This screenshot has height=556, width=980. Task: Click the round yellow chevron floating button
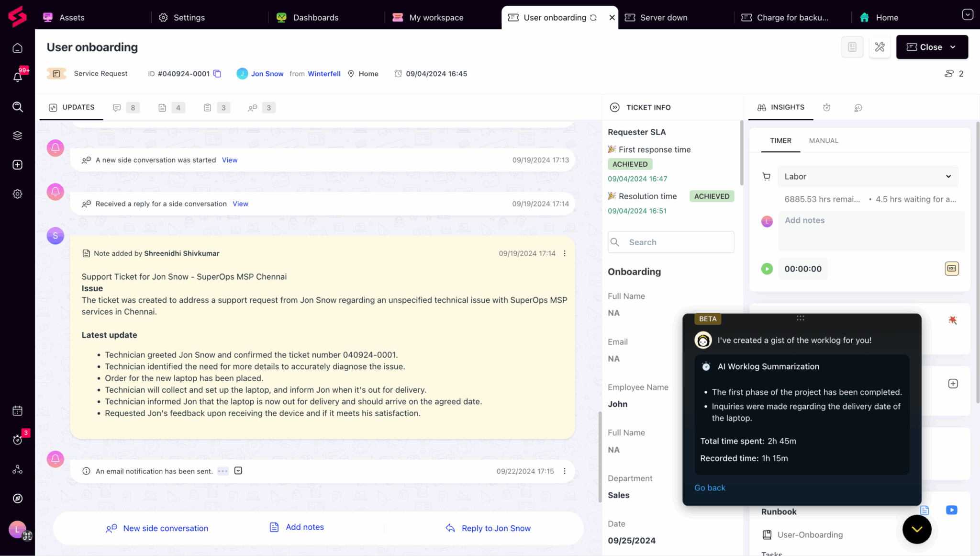pos(916,529)
